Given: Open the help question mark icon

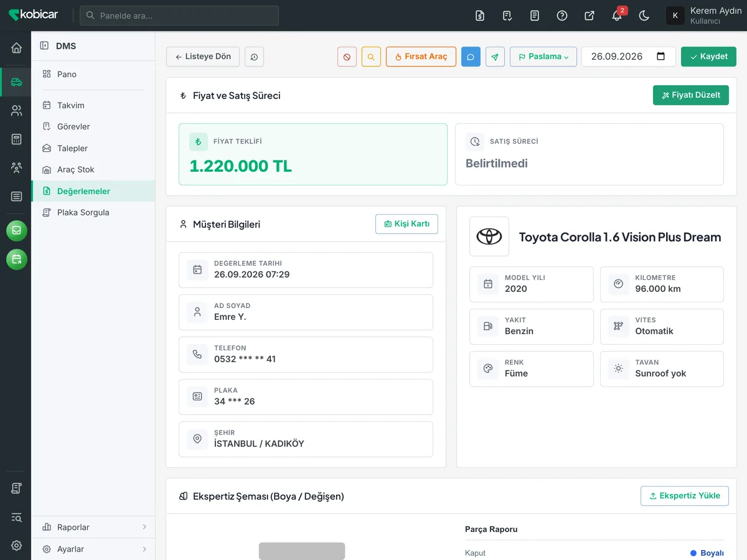Looking at the screenshot, I should coord(562,16).
